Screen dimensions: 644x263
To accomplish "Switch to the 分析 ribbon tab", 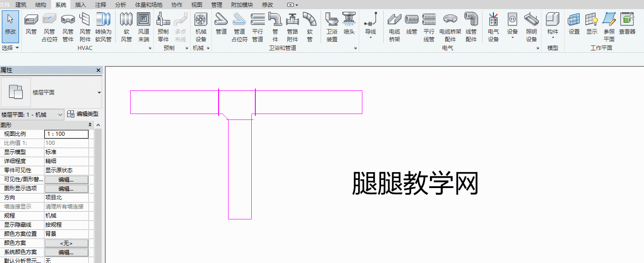I will (121, 5).
